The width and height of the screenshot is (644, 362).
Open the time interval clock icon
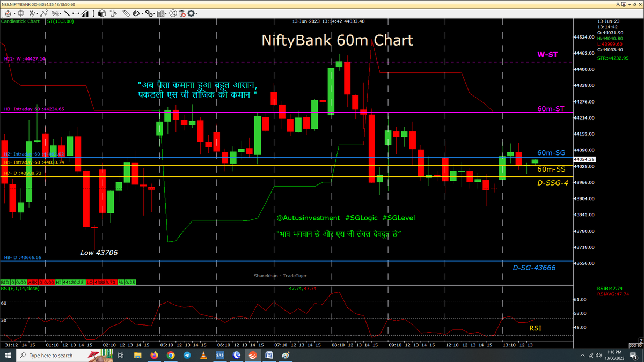(x=8, y=13)
